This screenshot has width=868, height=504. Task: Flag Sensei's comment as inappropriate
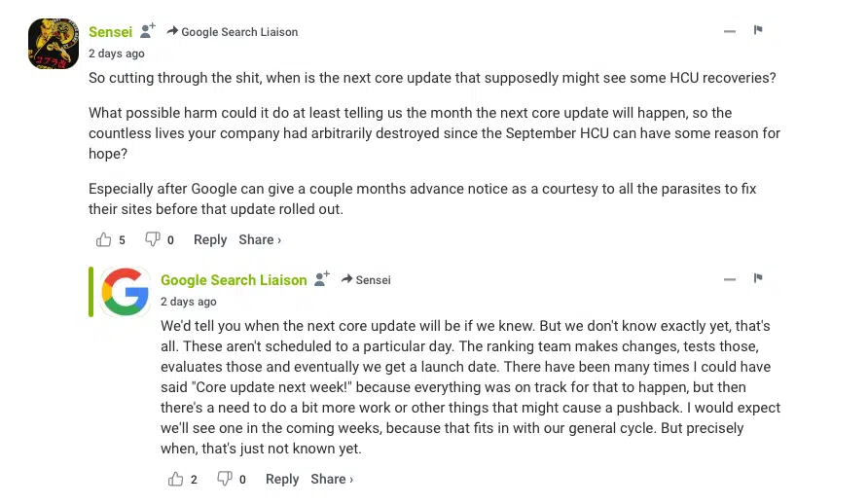tap(758, 31)
